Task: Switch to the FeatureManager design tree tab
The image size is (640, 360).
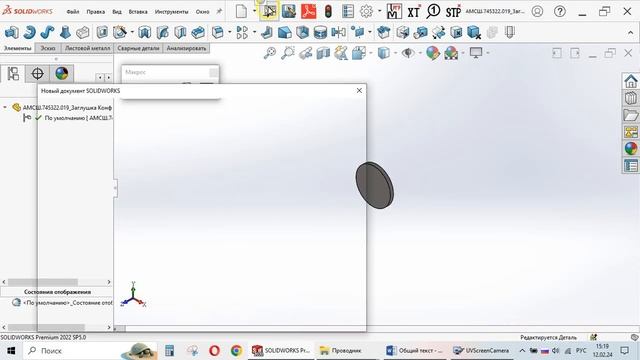Action: [x=13, y=73]
